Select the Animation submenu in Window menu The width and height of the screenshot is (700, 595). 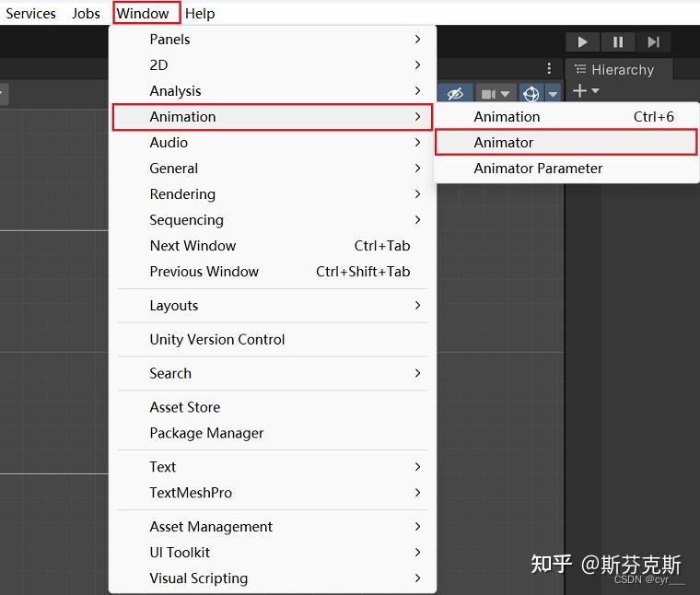[273, 117]
